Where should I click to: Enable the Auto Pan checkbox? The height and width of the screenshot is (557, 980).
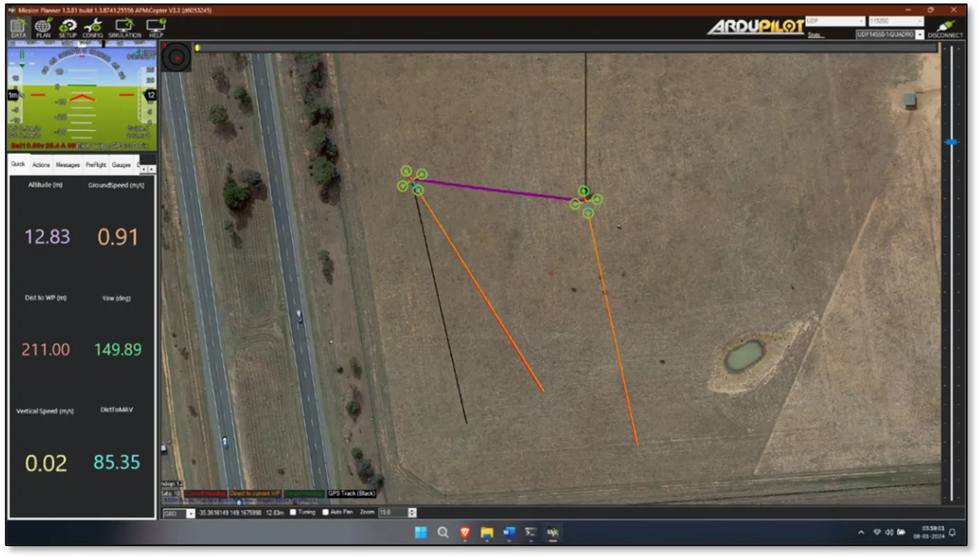point(326,513)
